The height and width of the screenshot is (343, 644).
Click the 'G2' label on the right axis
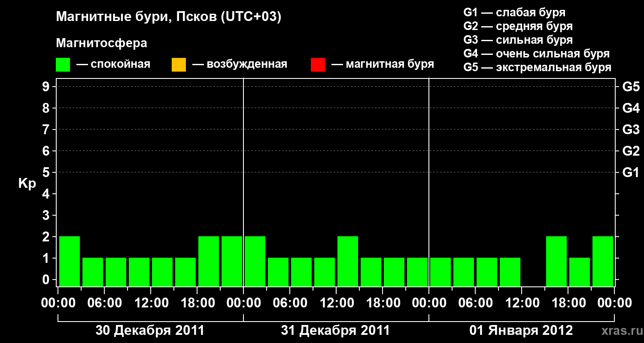(x=631, y=151)
